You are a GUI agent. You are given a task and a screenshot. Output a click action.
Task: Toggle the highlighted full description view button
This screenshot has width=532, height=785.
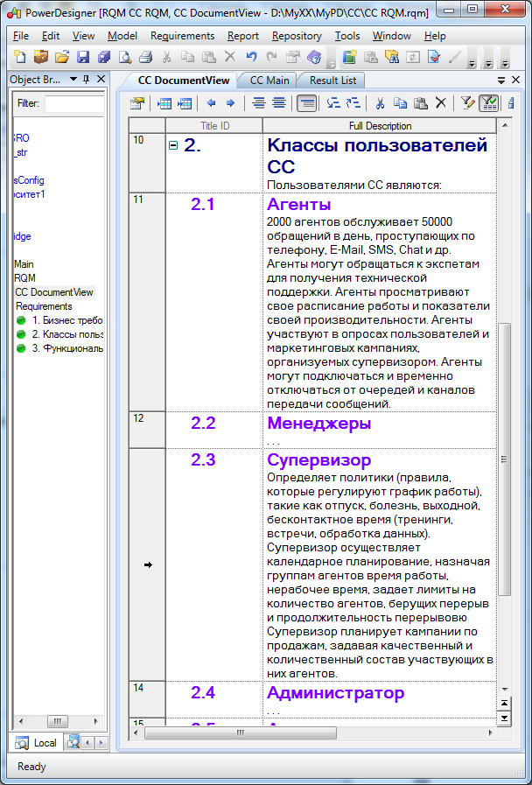coord(306,103)
